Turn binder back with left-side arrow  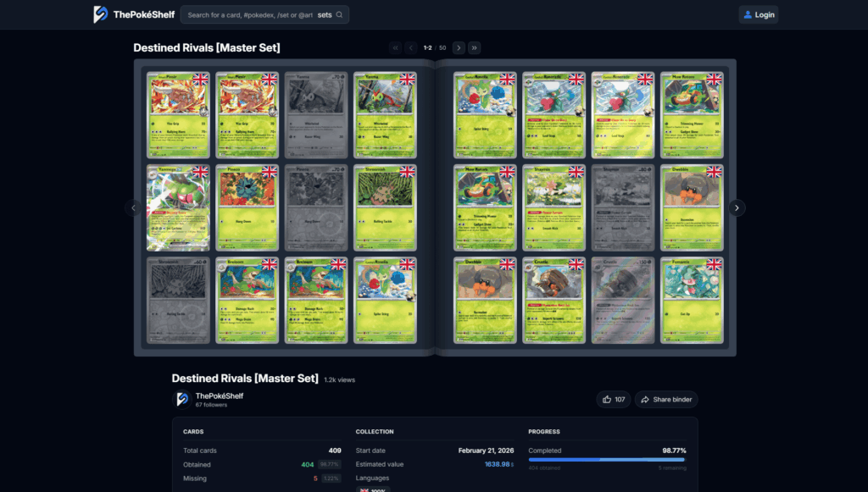point(133,207)
